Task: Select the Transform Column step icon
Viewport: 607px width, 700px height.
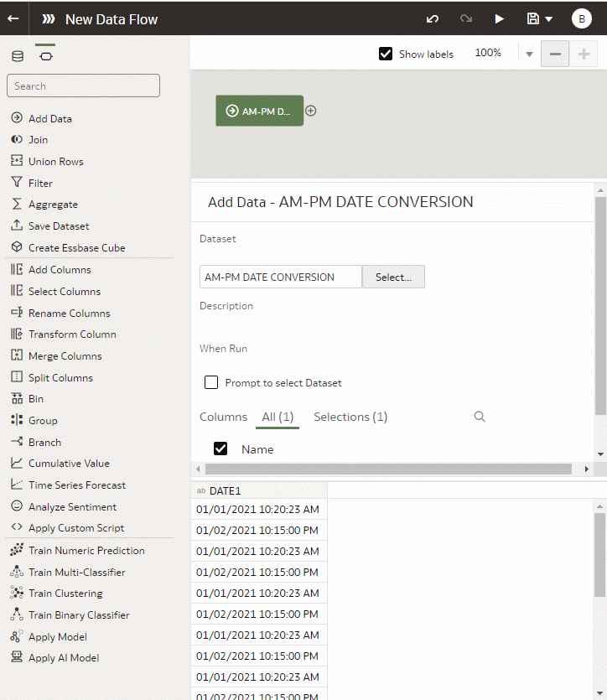Action: click(17, 334)
